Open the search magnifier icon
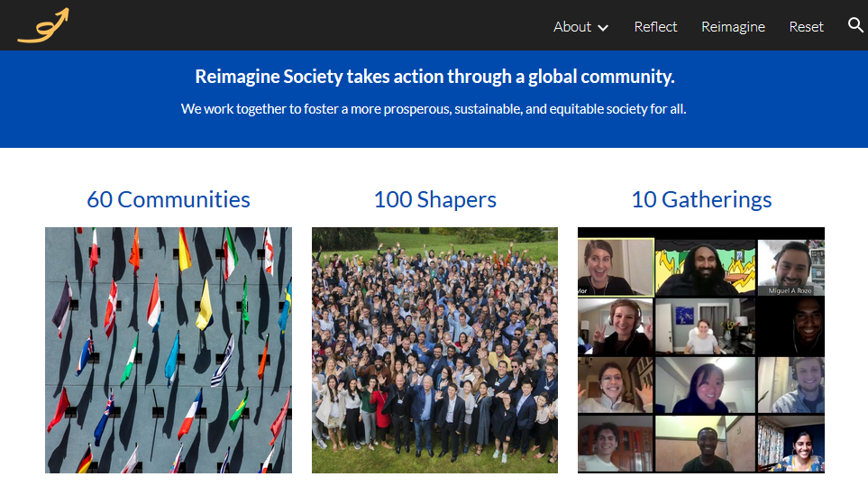Image resolution: width=868 pixels, height=495 pixels. 855,25
